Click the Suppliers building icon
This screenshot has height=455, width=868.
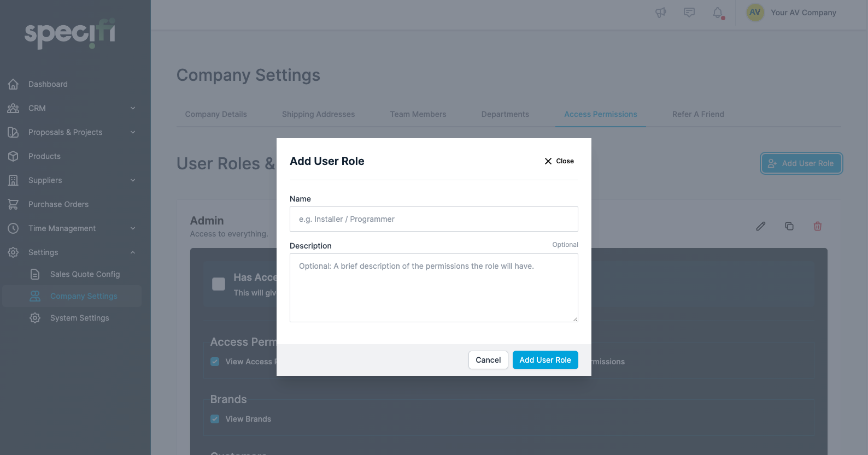click(x=13, y=180)
